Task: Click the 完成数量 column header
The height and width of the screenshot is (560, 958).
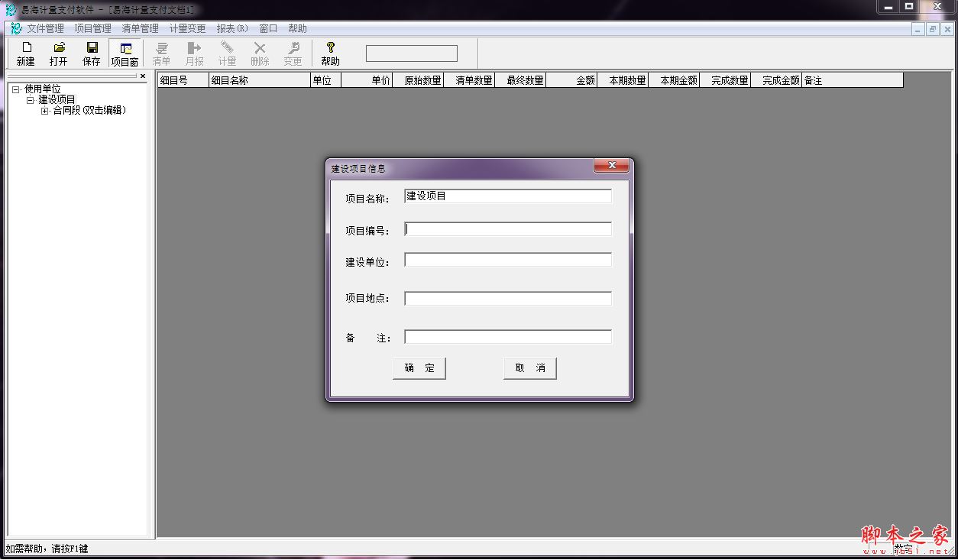Action: pyautogui.click(x=726, y=80)
